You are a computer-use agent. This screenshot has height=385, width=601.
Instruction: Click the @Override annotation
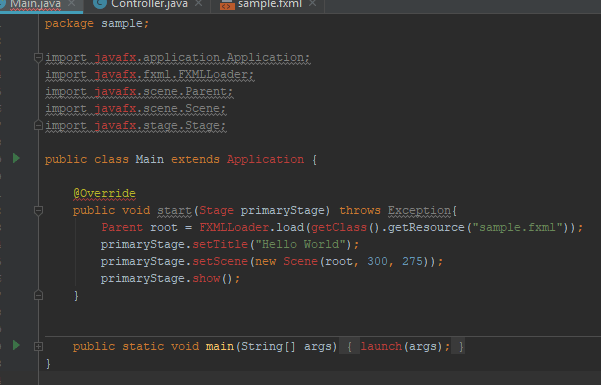[104, 193]
